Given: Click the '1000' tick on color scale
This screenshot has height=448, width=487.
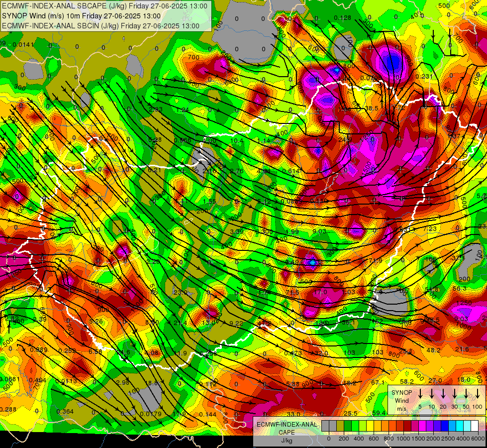Looking at the screenshot, I should (x=404, y=439).
